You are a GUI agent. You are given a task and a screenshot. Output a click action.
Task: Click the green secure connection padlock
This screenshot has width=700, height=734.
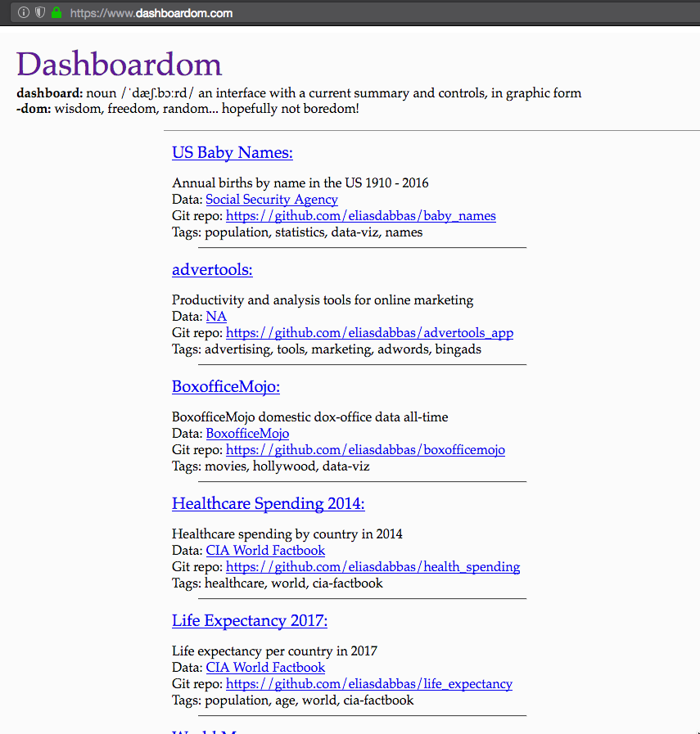(x=56, y=12)
